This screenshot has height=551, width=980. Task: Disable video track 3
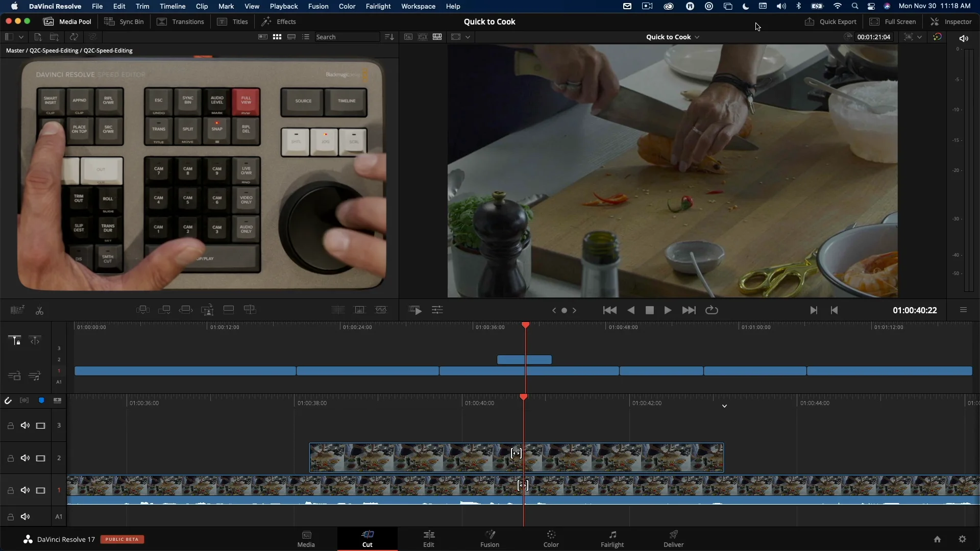click(x=41, y=425)
